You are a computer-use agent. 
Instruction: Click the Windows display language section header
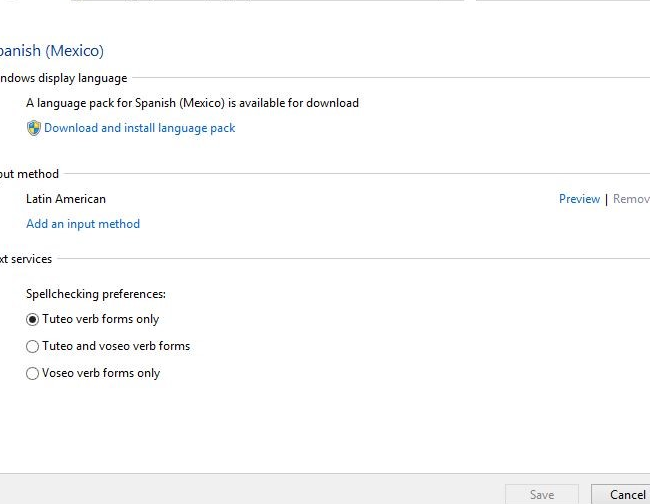pos(63,78)
